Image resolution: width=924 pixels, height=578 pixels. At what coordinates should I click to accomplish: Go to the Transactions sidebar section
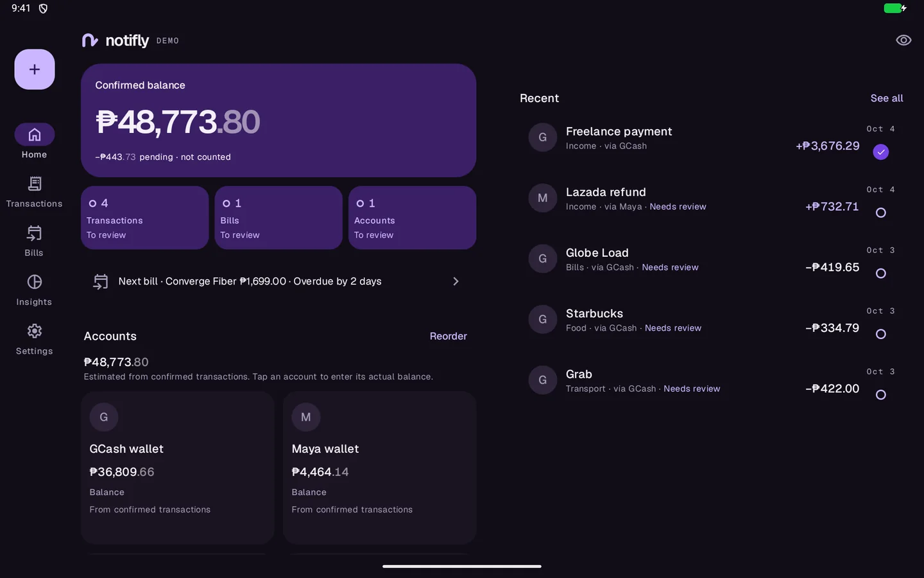tap(35, 192)
